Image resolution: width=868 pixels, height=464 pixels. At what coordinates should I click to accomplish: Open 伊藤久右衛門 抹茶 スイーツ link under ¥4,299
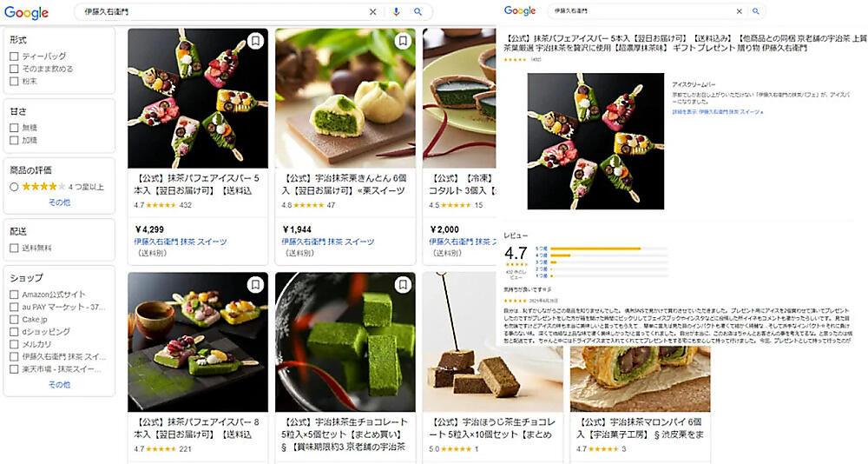[x=181, y=242]
